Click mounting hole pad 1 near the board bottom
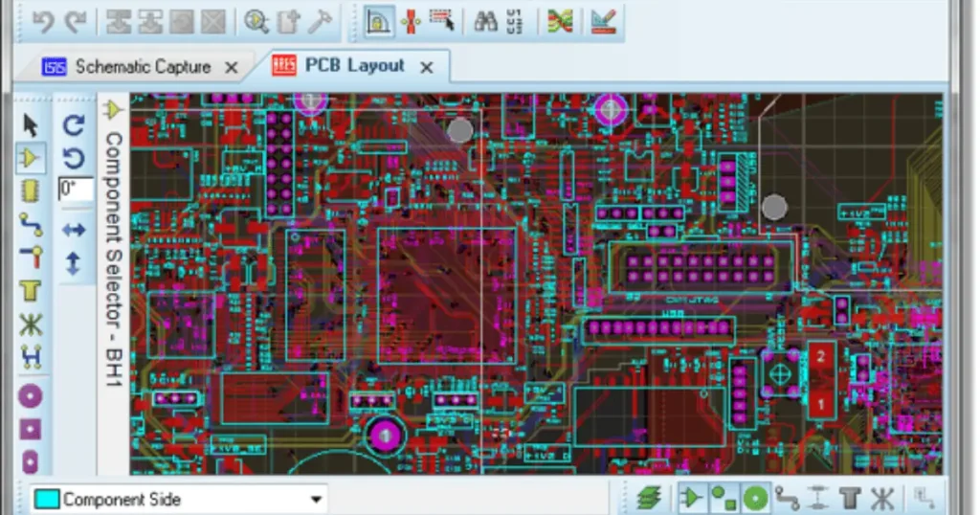 [x=385, y=435]
